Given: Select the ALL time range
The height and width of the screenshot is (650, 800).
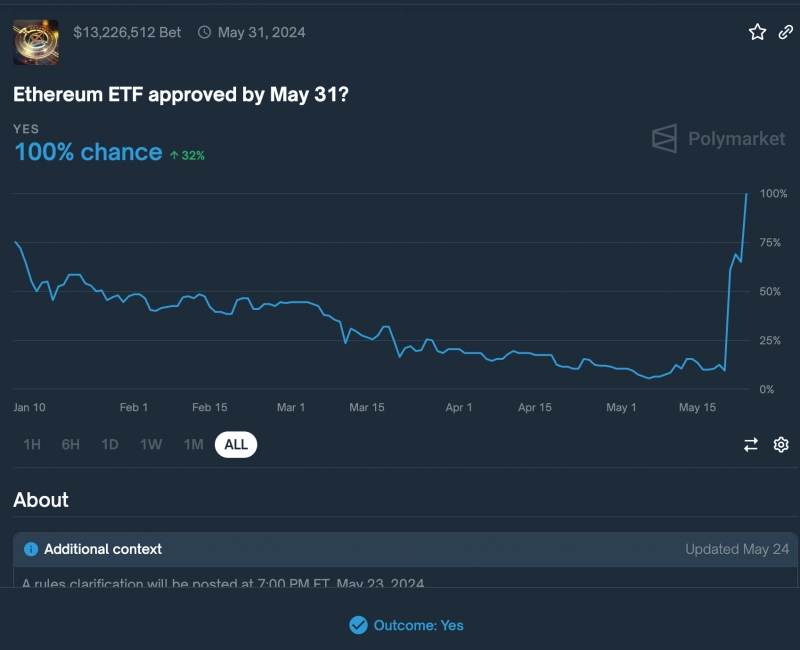Looking at the screenshot, I should (236, 445).
